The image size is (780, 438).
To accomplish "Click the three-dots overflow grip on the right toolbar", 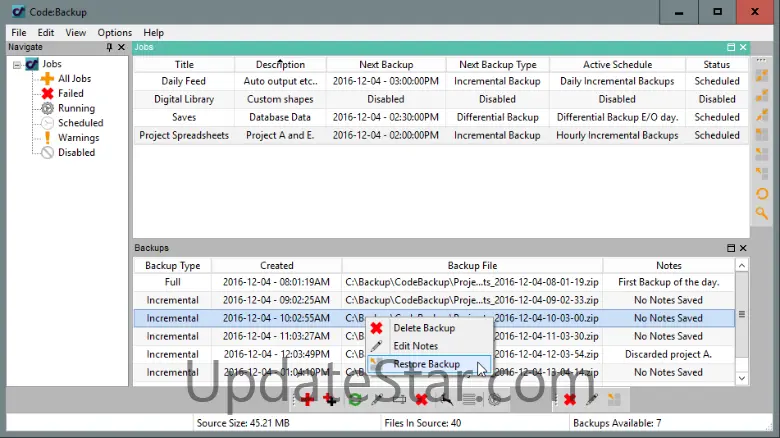I will (x=761, y=60).
